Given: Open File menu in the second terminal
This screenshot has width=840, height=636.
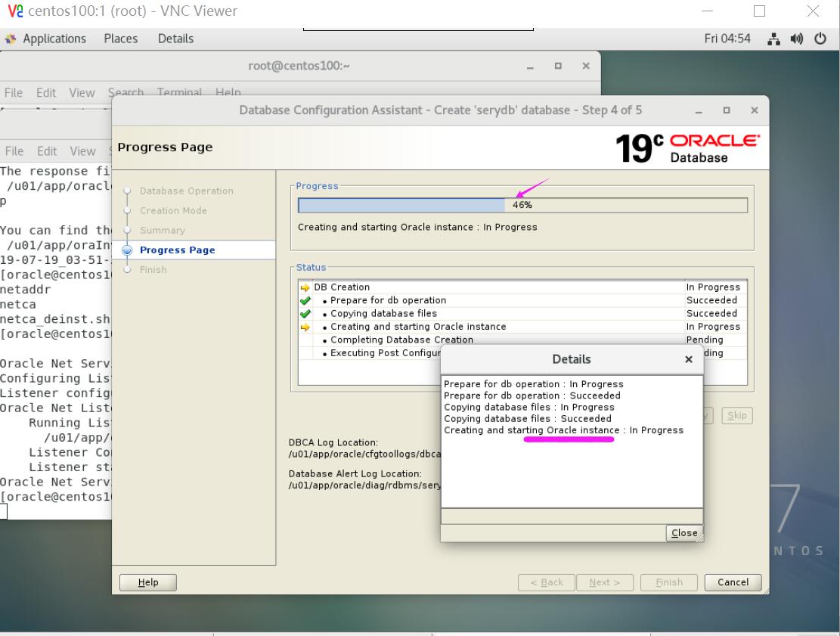Looking at the screenshot, I should coord(14,151).
